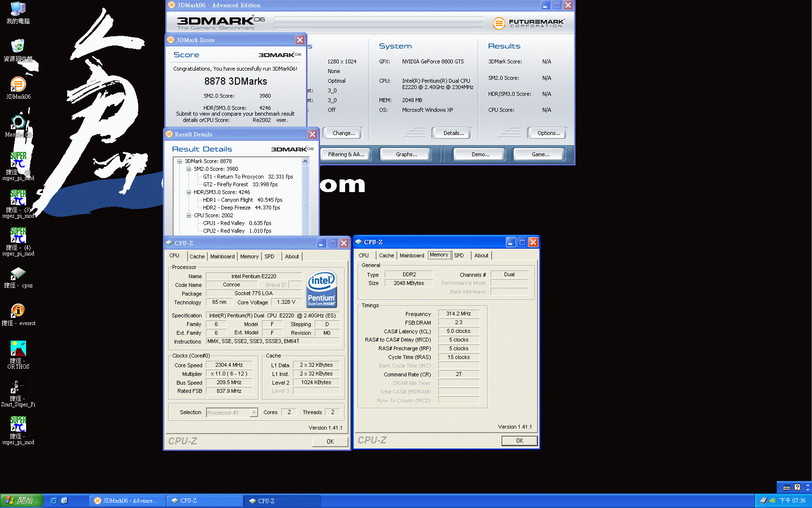Click the Intel Pentium logo in CPU-Z
The height and width of the screenshot is (508, 812).
tap(321, 289)
